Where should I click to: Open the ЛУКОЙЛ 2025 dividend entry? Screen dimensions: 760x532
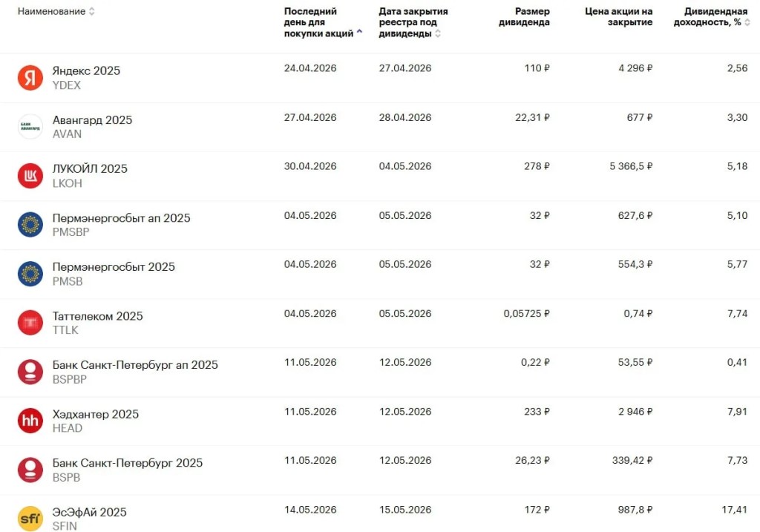pyautogui.click(x=90, y=169)
